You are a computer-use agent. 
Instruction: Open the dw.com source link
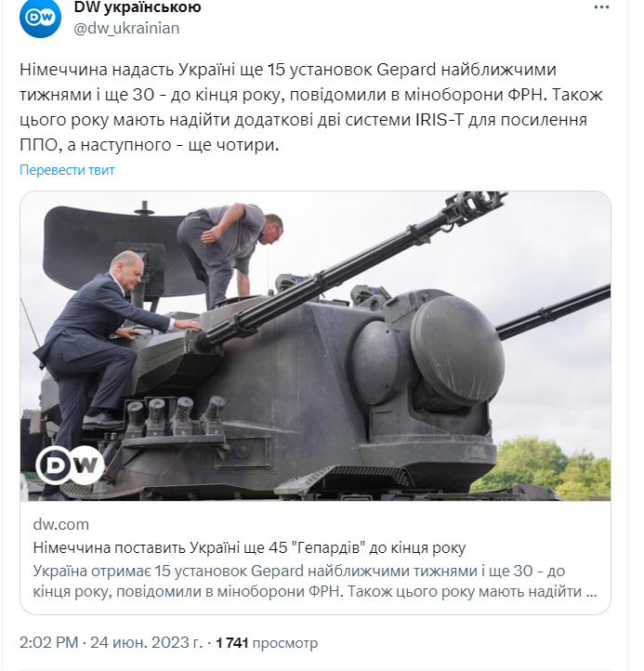[60, 524]
